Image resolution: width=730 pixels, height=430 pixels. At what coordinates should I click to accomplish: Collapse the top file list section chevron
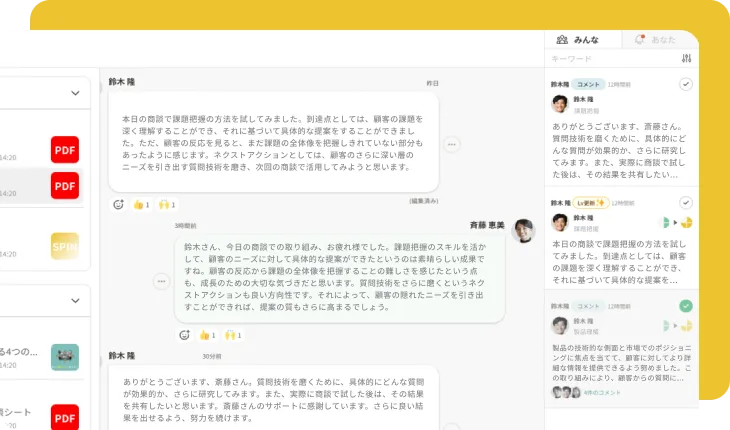coord(75,93)
